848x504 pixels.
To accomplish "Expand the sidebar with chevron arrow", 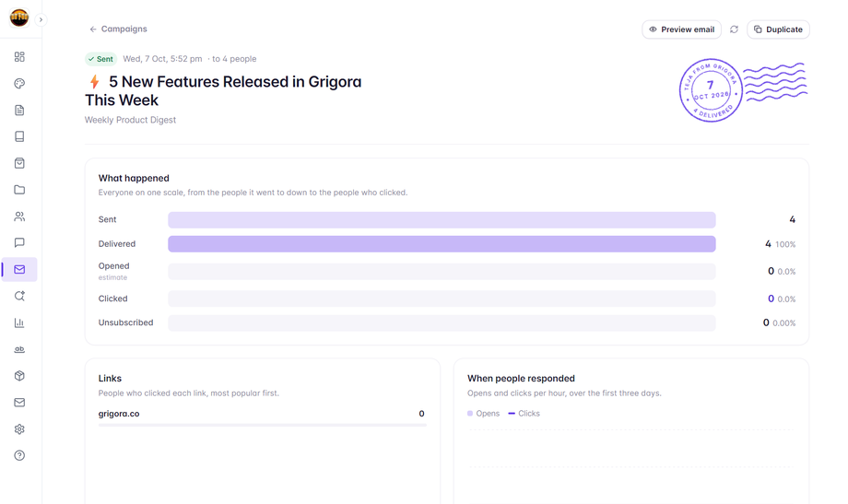I will coord(41,20).
